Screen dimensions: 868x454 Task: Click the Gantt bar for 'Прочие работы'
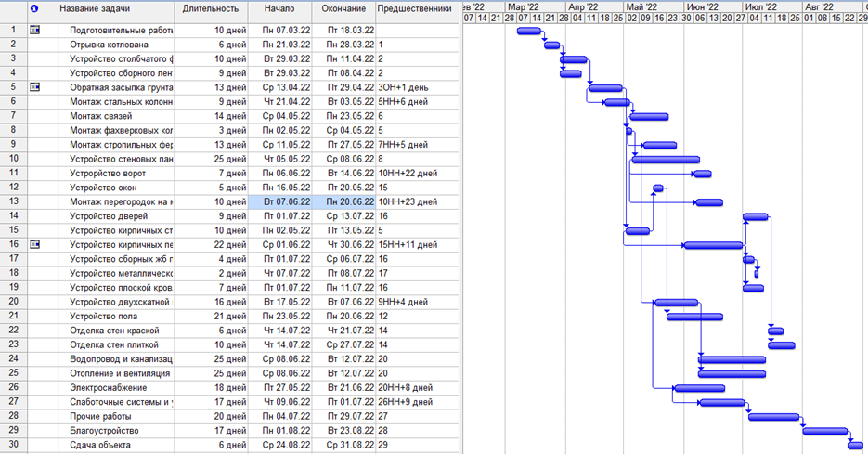(774, 417)
